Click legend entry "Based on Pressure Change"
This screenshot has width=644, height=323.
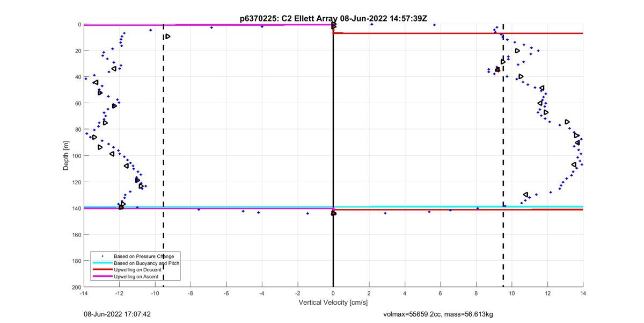click(x=144, y=256)
